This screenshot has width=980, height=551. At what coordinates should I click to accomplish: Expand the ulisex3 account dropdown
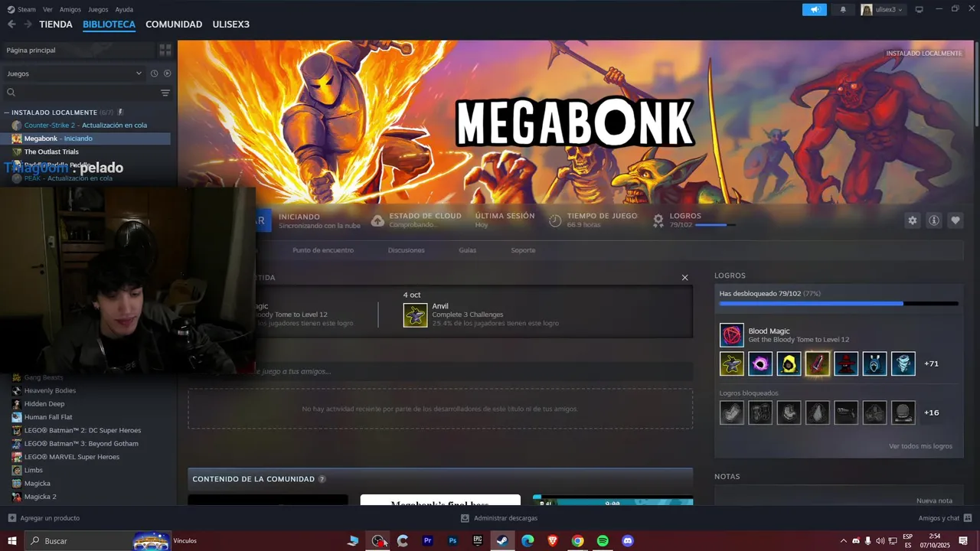click(x=883, y=9)
